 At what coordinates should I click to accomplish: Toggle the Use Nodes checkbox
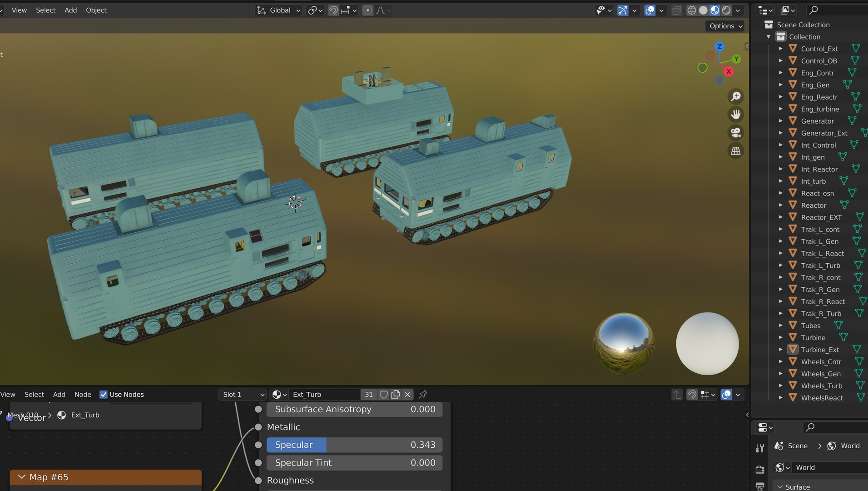point(104,395)
